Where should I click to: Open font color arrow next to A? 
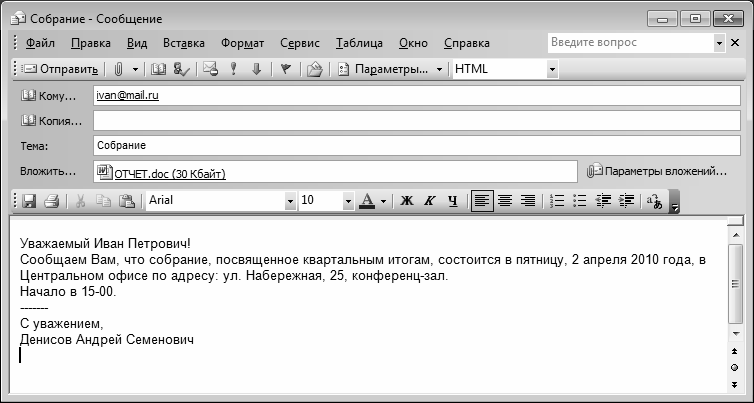click(x=383, y=201)
